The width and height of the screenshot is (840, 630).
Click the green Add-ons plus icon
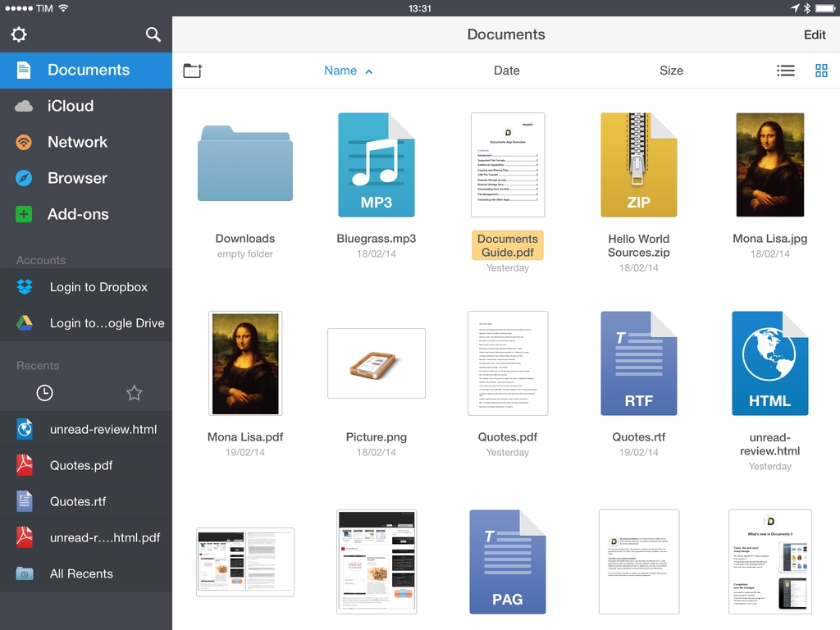pos(24,214)
